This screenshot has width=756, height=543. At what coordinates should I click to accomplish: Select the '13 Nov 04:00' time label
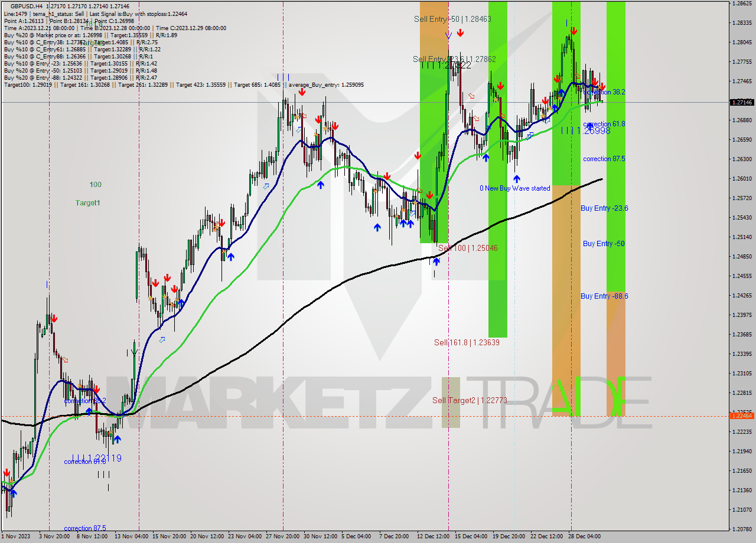[131, 537]
